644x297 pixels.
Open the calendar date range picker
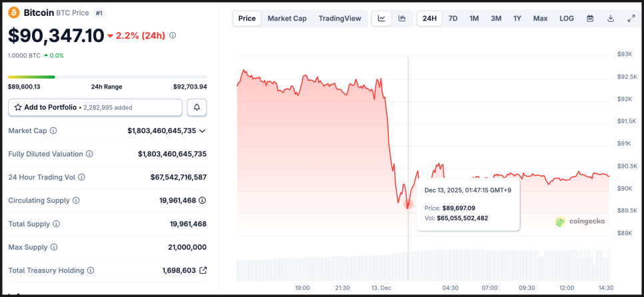click(590, 19)
